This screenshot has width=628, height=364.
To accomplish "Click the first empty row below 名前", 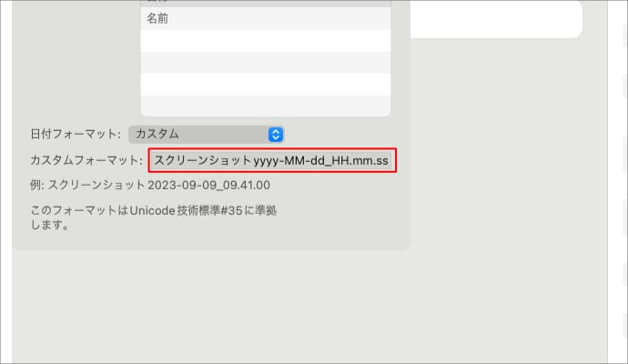I will [265, 41].
